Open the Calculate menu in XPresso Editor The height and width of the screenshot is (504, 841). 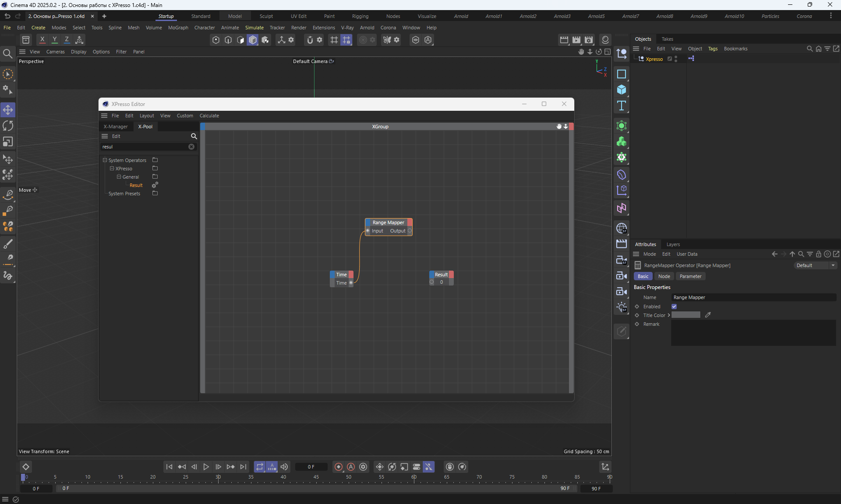tap(209, 116)
